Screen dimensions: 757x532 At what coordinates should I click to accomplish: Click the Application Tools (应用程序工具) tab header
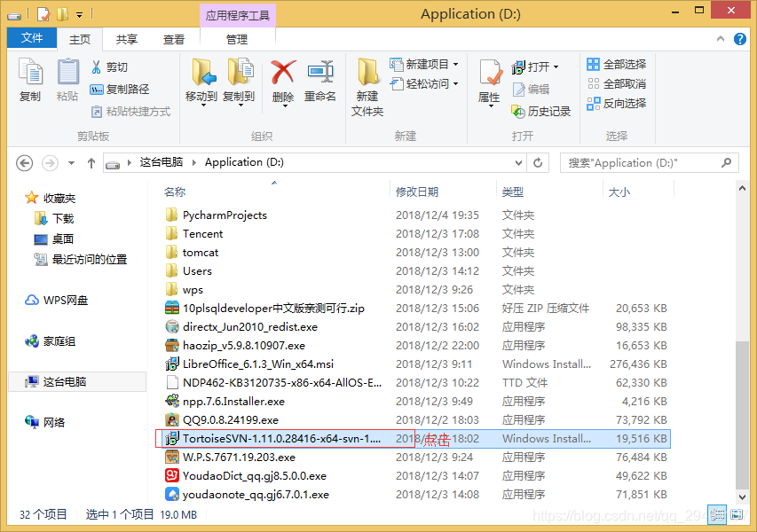point(238,15)
